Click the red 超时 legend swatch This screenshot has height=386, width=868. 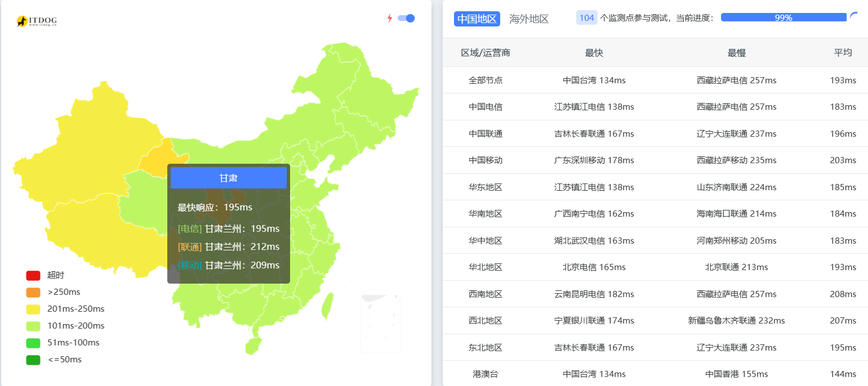pos(32,275)
